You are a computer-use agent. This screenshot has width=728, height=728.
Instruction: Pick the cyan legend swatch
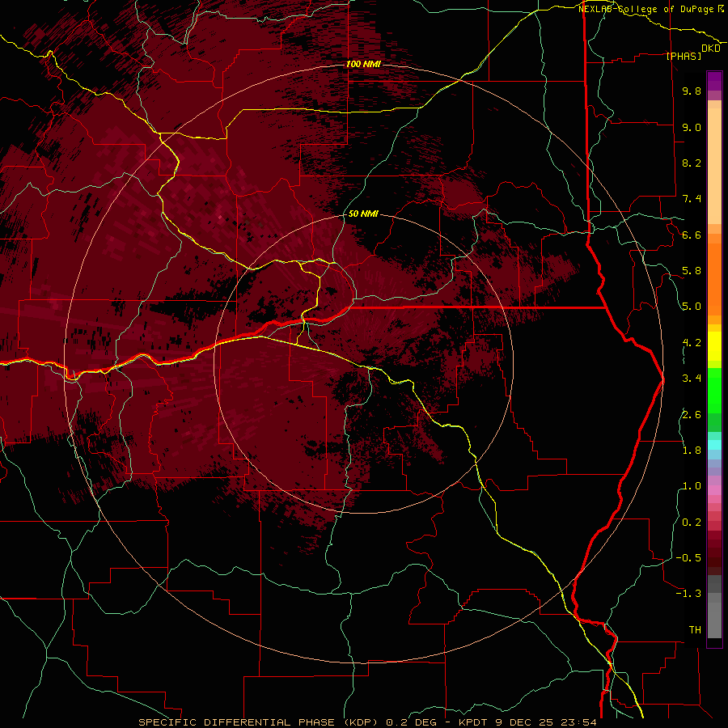(x=714, y=445)
